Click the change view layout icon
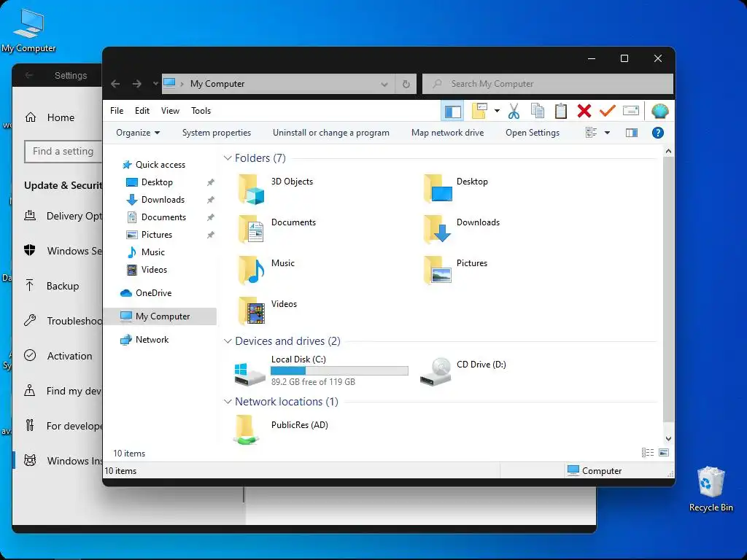The width and height of the screenshot is (747, 560). (591, 133)
